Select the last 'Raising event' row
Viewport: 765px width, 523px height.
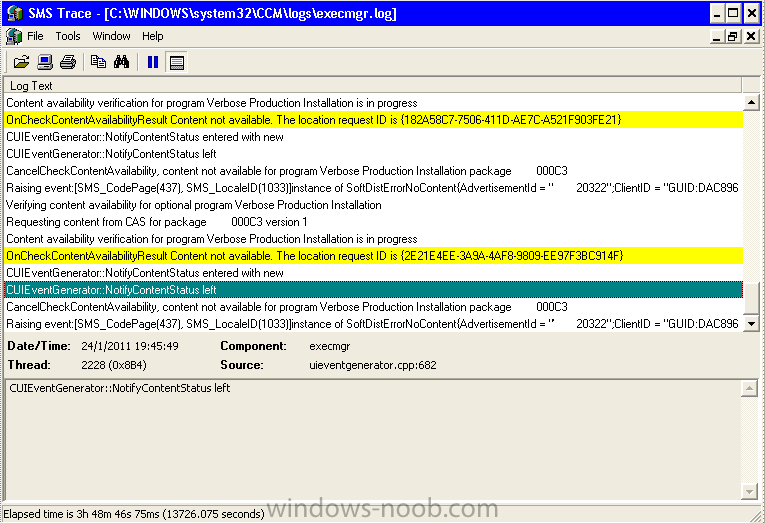point(373,324)
